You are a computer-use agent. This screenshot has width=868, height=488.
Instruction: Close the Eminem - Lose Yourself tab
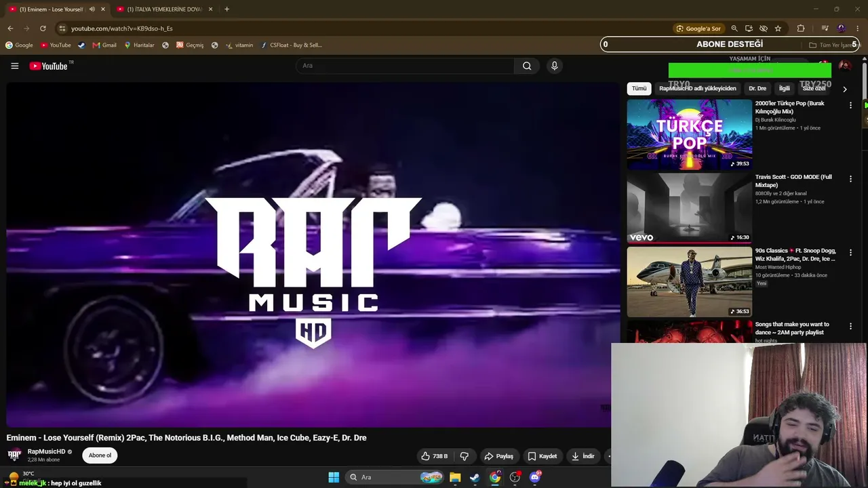coord(103,9)
